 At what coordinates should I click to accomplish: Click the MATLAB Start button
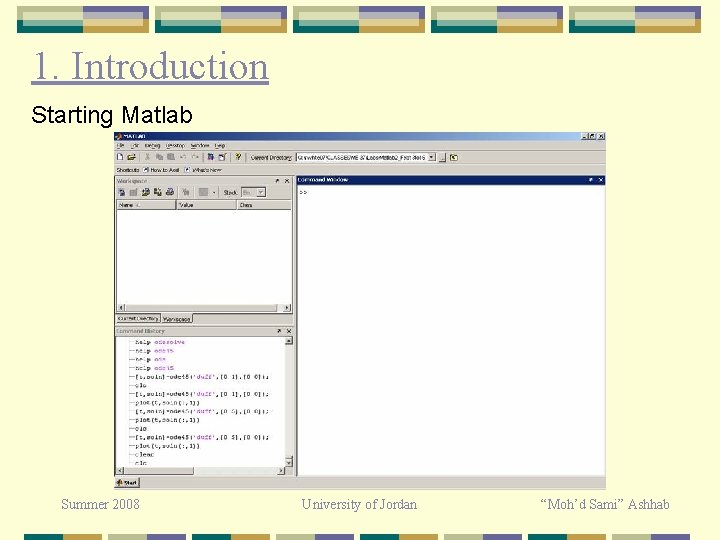tap(127, 483)
